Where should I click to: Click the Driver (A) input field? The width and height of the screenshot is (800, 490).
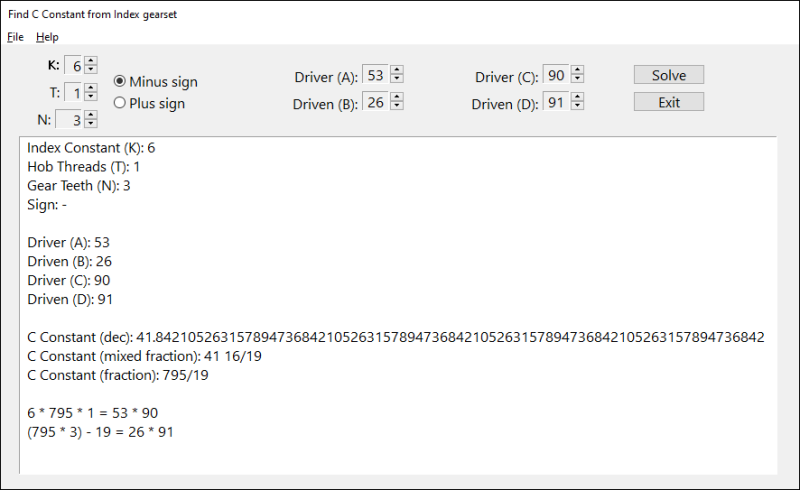[x=376, y=75]
